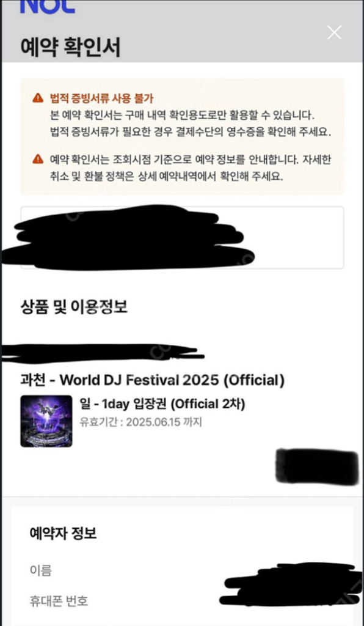Screen dimensions: 364x626
Task: Select the 법적 증빙서류 사용 불가 warning heading
Action: tap(101, 98)
